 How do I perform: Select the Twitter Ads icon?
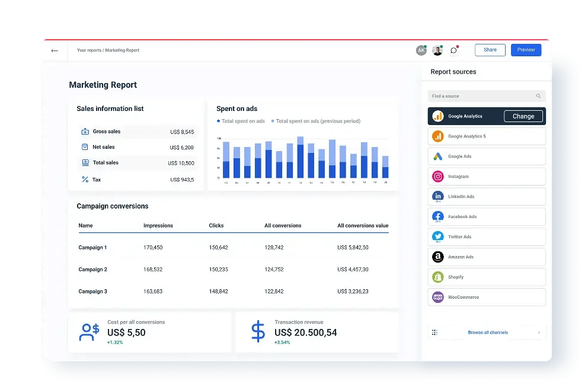(x=438, y=236)
